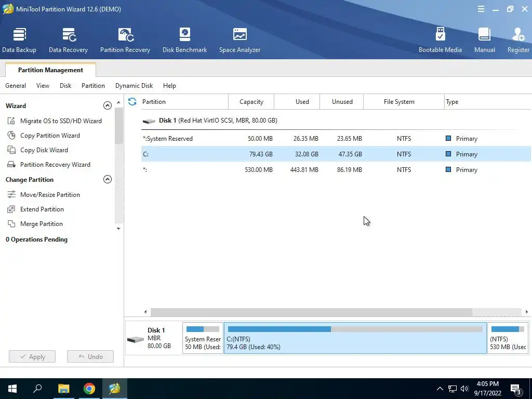
Task: Open Partition Recovery tool
Action: point(125,41)
